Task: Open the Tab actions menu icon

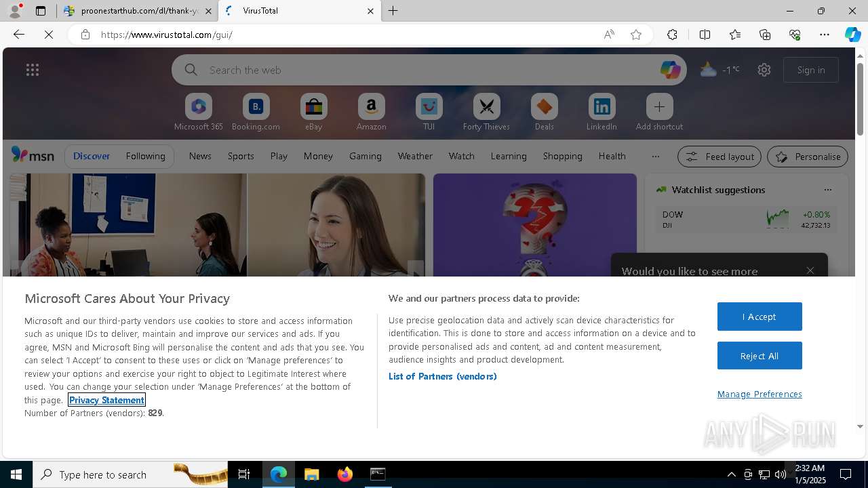Action: coord(41,11)
